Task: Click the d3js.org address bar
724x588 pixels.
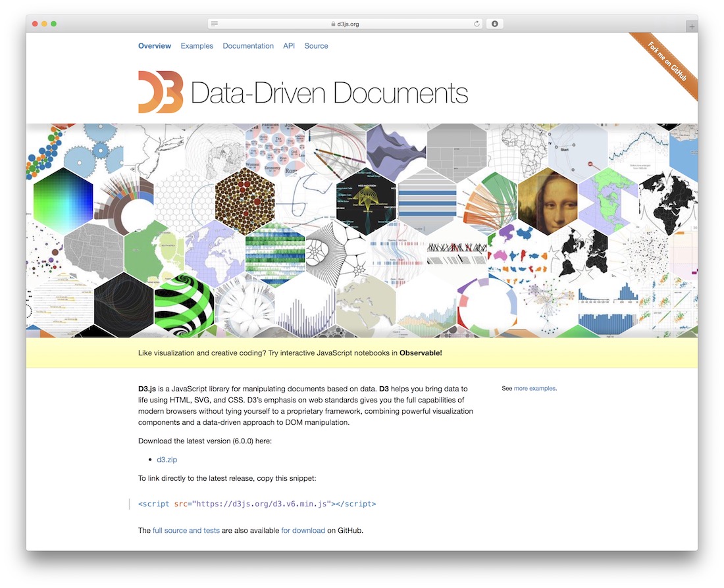Action: tap(346, 24)
